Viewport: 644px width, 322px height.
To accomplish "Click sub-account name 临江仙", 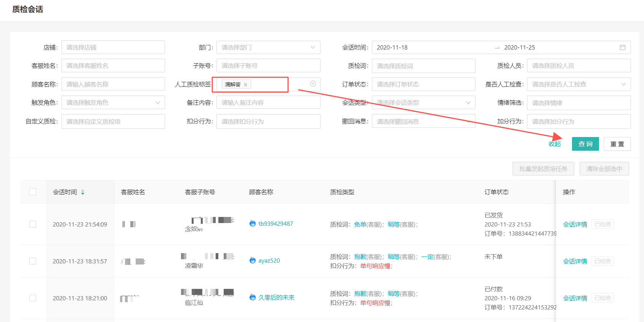I will [x=194, y=303].
